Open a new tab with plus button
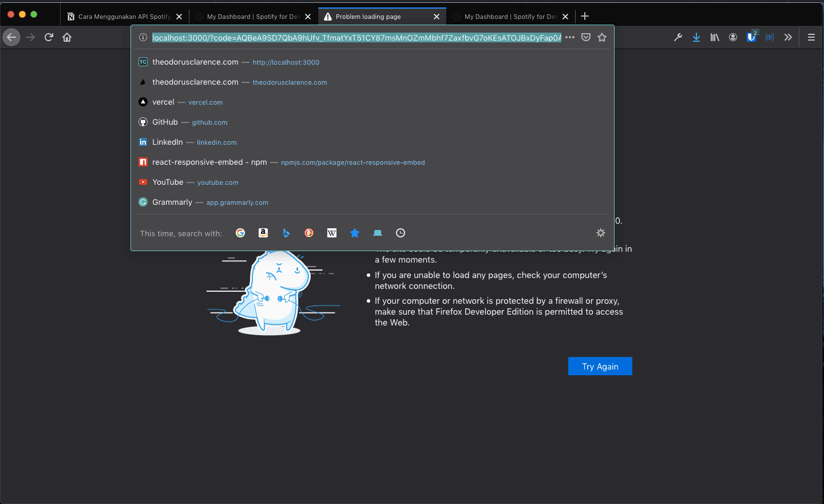824x504 pixels. click(x=585, y=16)
